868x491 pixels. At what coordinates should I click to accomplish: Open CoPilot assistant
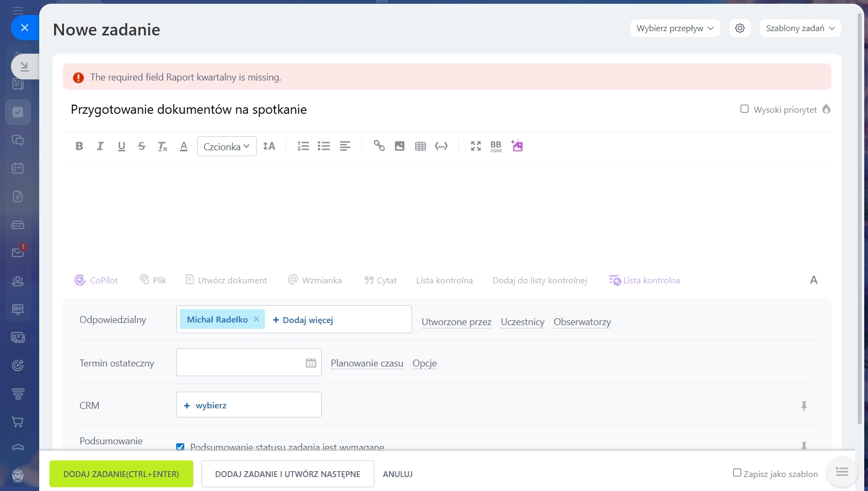pos(96,280)
